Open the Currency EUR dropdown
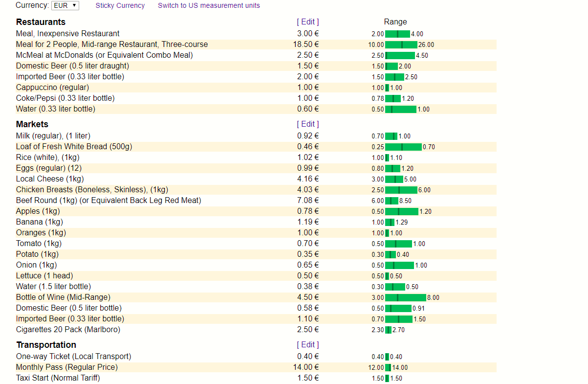Image resolution: width=588 pixels, height=384 pixels. (65, 5)
